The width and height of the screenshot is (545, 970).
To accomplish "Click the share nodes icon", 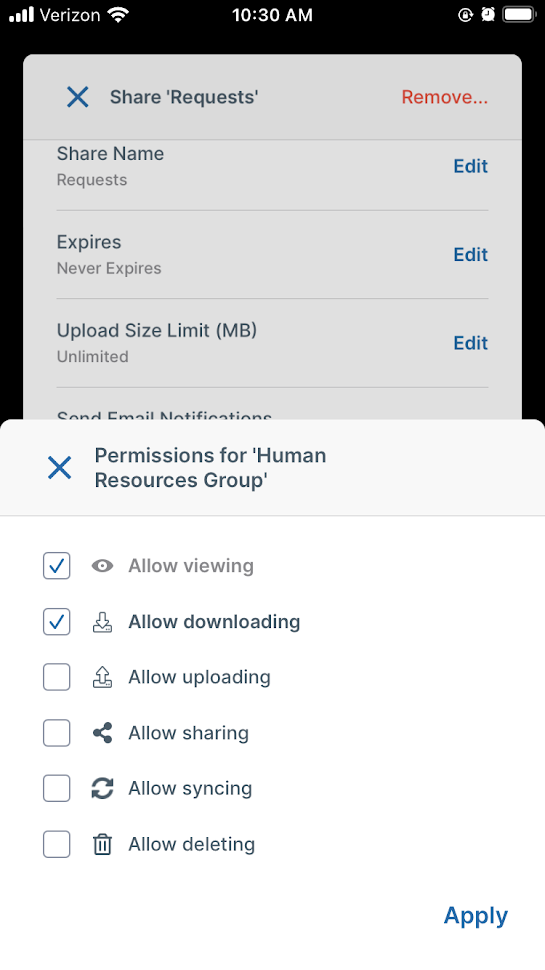I will coord(102,733).
